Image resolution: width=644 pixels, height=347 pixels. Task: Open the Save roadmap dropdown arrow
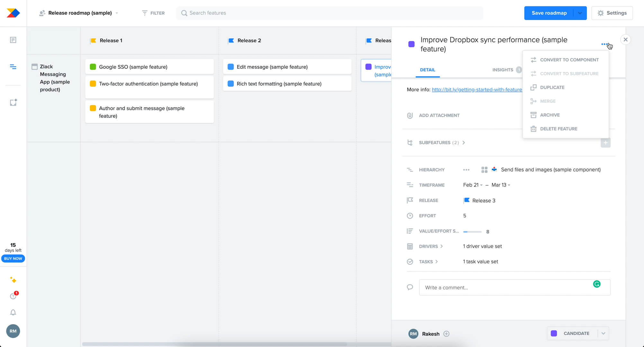pyautogui.click(x=580, y=13)
